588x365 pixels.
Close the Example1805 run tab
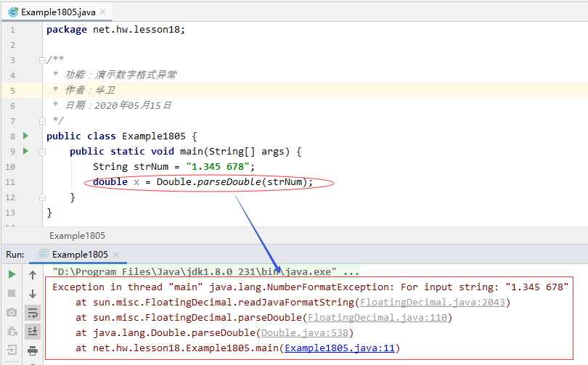116,255
